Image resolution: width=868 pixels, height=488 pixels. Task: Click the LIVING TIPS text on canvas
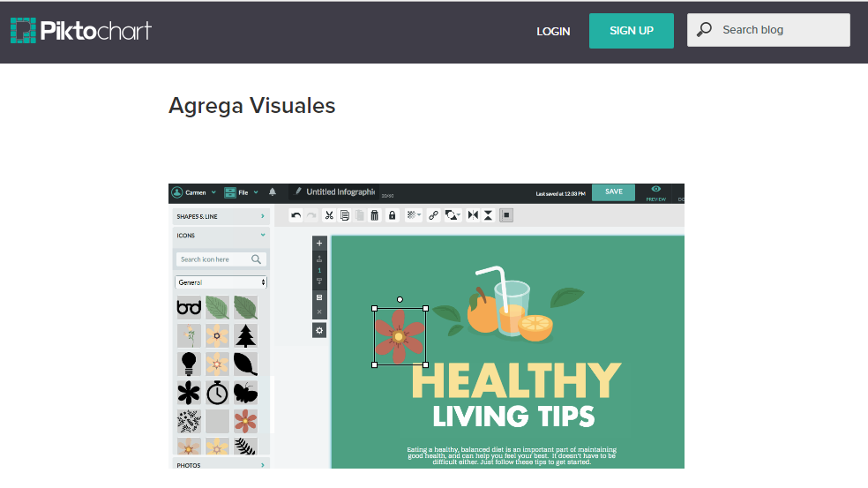pyautogui.click(x=513, y=417)
